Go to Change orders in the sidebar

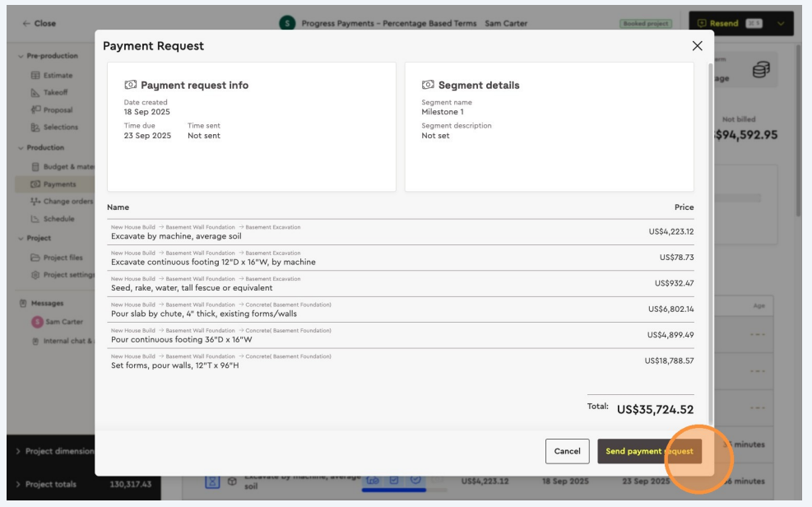[67, 202]
